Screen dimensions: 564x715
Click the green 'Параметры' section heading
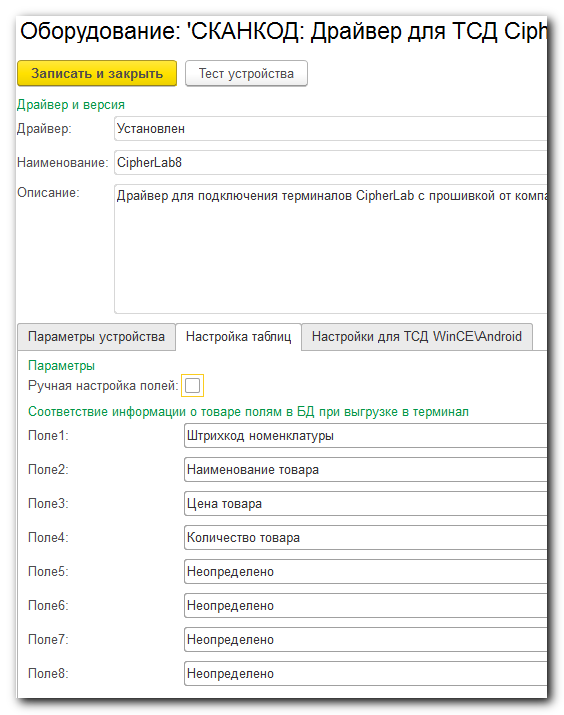[x=62, y=366]
